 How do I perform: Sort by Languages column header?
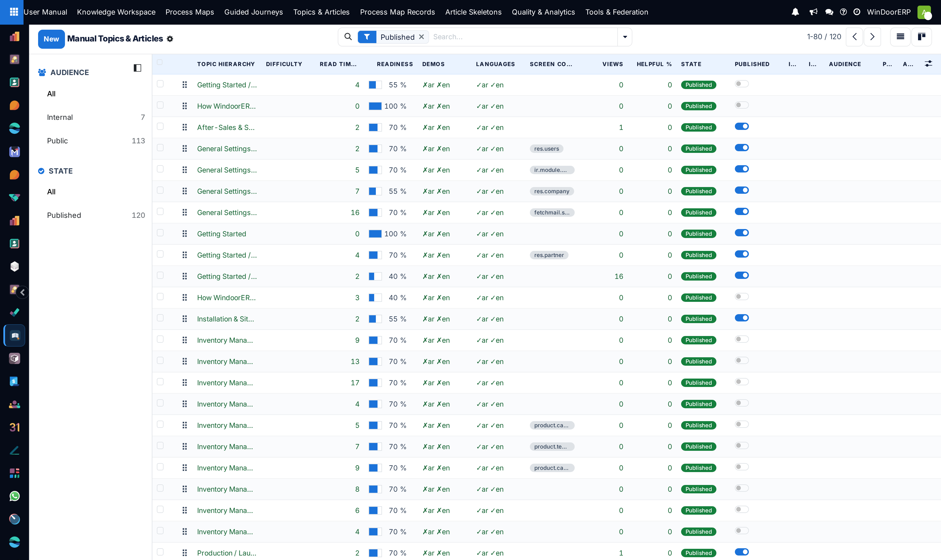pyautogui.click(x=495, y=64)
